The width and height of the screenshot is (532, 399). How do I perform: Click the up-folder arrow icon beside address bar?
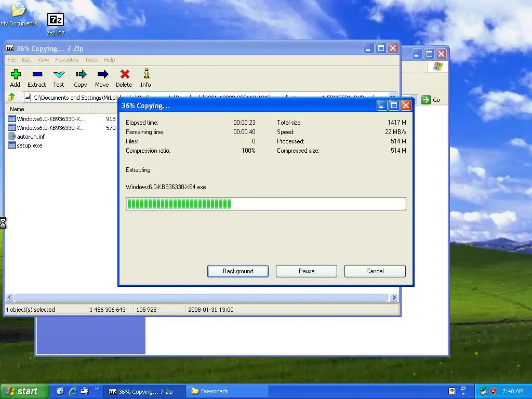[x=11, y=97]
